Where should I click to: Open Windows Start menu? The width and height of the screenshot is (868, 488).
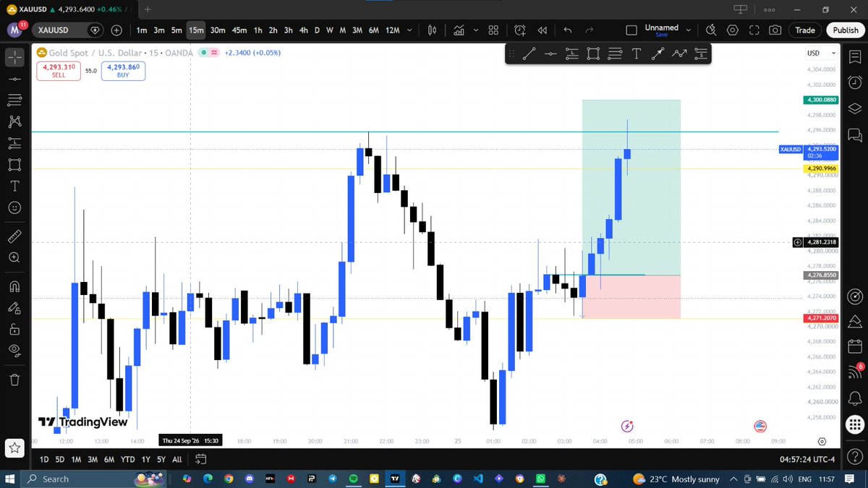coord(12,479)
